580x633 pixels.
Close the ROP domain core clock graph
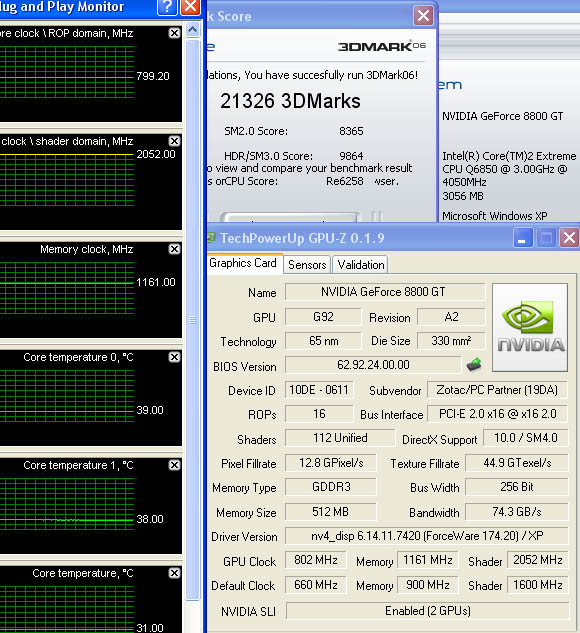(174, 33)
